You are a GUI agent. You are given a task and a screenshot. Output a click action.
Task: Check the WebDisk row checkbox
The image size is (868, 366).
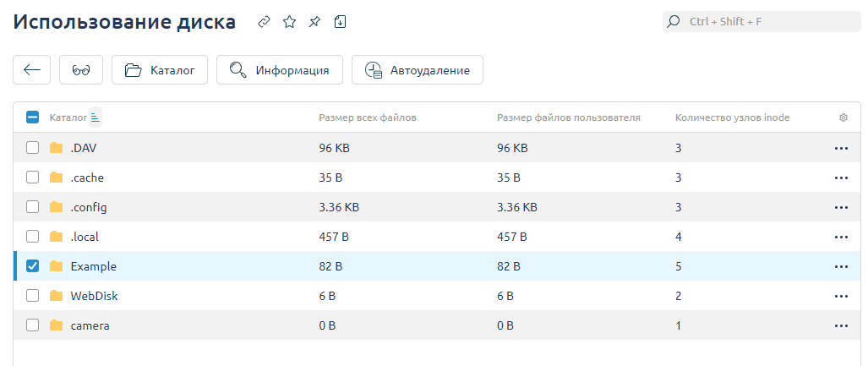point(33,296)
